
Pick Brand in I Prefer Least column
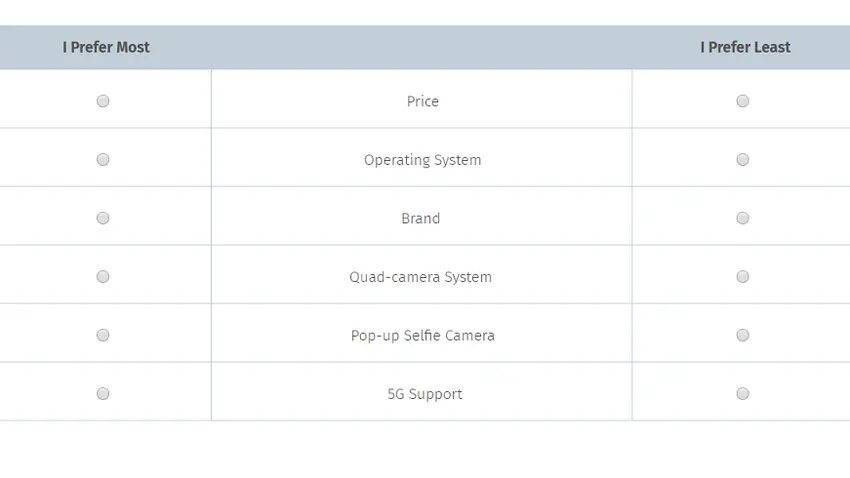[742, 218]
